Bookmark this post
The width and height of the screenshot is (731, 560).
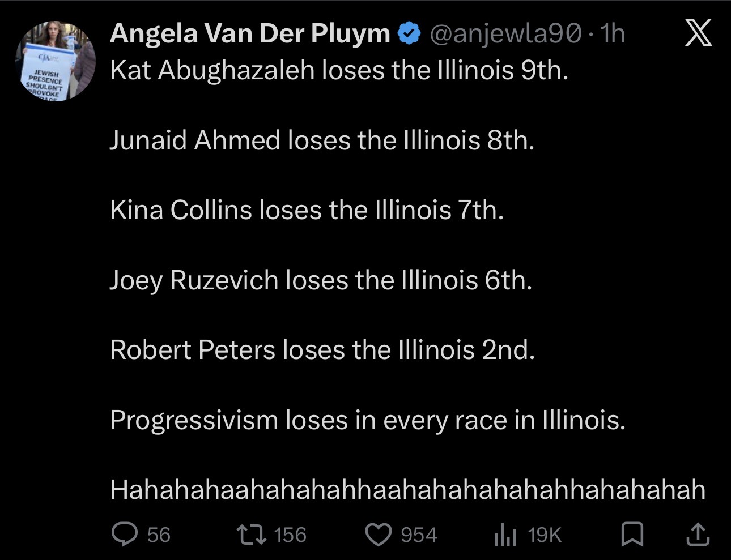tap(632, 534)
